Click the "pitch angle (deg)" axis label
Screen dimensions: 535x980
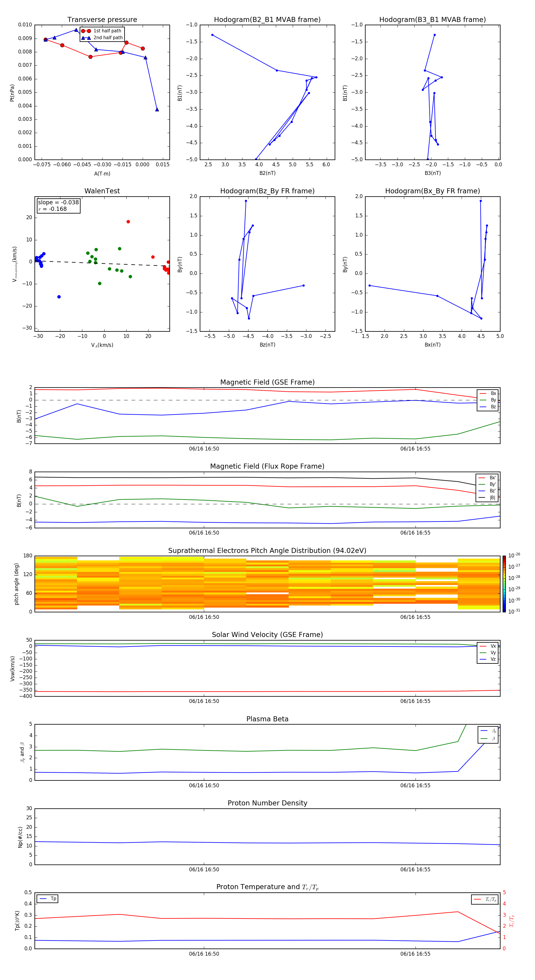(16, 584)
